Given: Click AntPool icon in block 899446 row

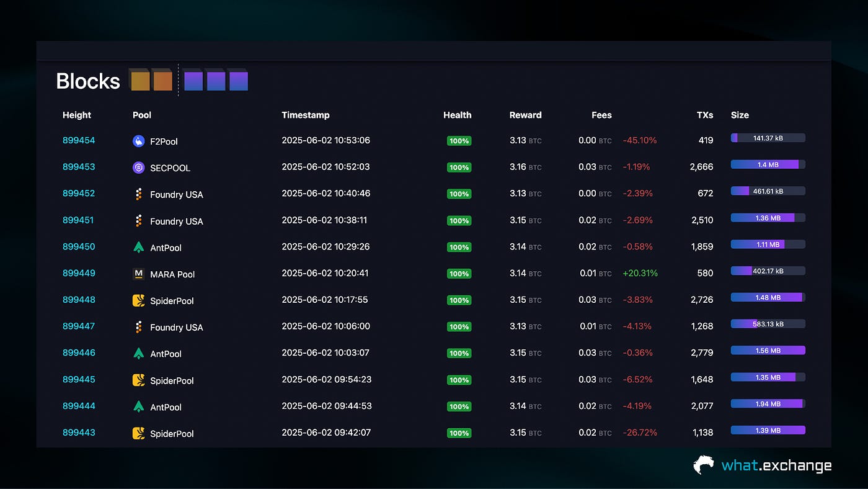Looking at the screenshot, I should click(139, 354).
